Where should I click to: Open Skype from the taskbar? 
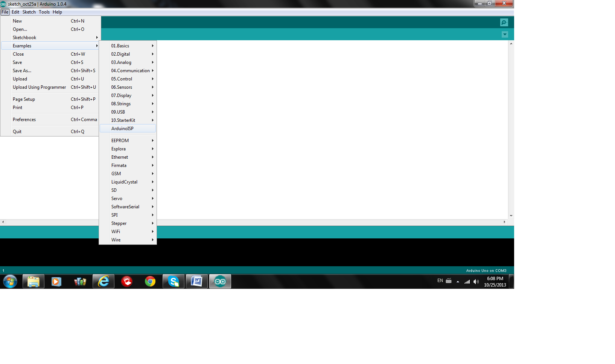point(173,281)
